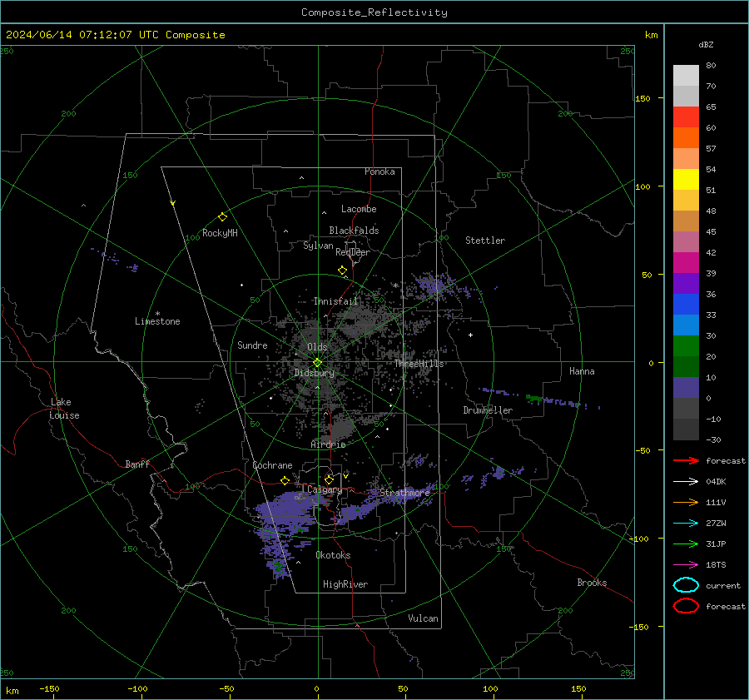Click the Airdrie town label

(x=328, y=444)
